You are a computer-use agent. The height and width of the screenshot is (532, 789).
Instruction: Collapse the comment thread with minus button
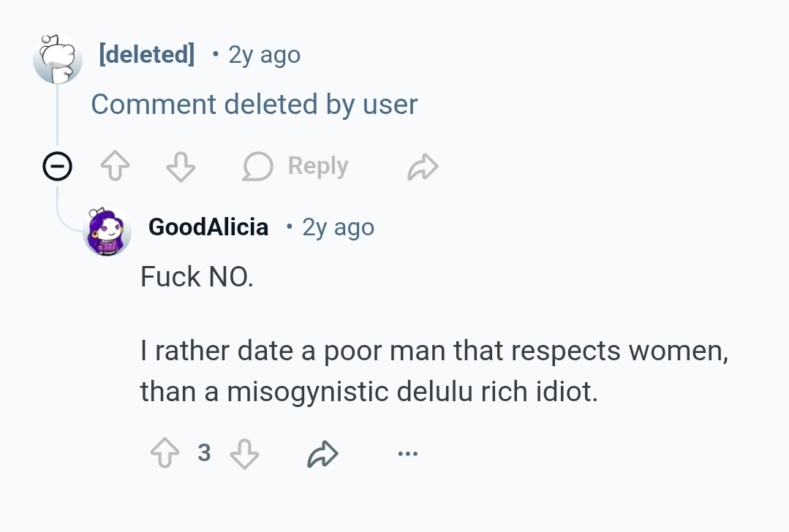pos(57,168)
